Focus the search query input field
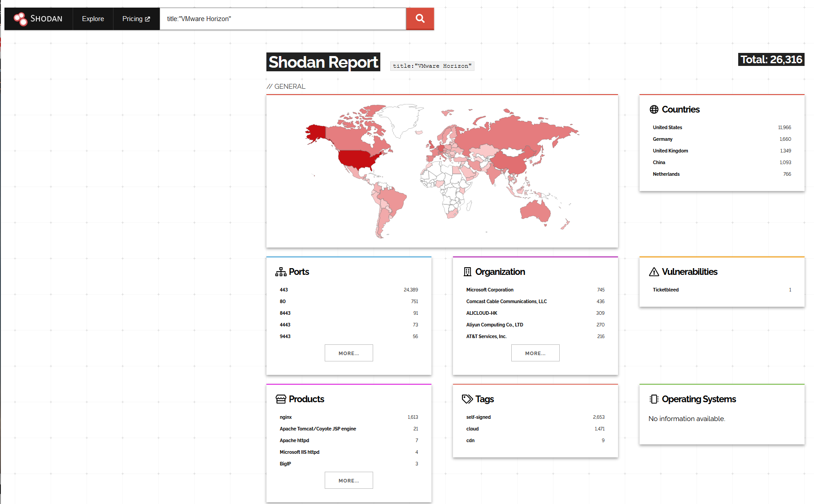 [x=283, y=19]
